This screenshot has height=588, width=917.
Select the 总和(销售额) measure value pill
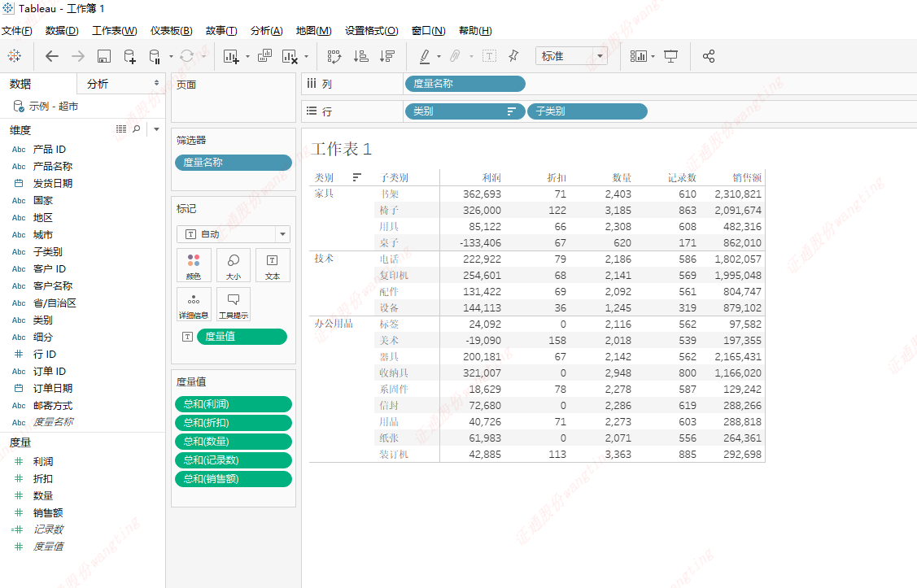coord(234,479)
